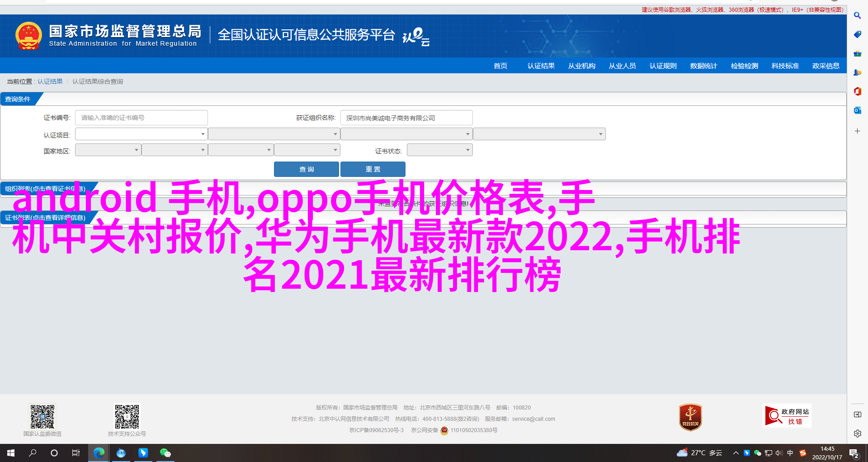868x462 pixels.
Task: Open the Edge sidebar Tools toolbox icon
Action: (857, 53)
